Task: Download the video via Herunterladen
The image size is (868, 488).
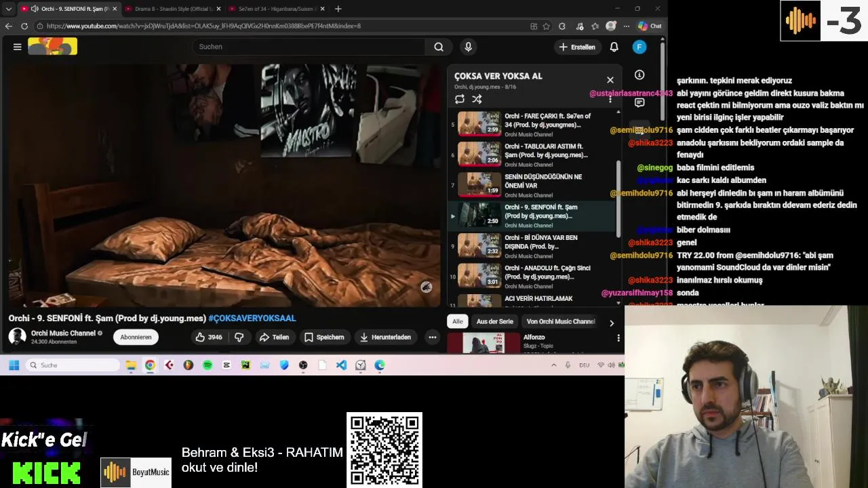Action: (x=385, y=337)
